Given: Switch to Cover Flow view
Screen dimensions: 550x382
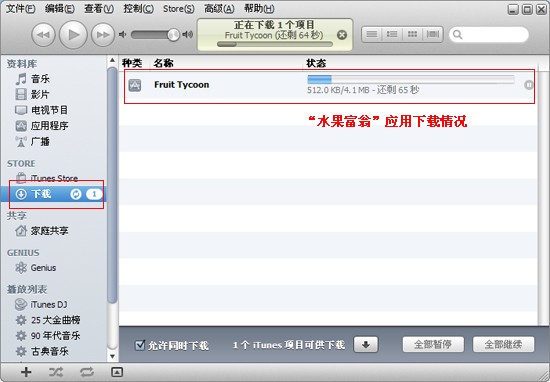Looking at the screenshot, I should pos(432,34).
